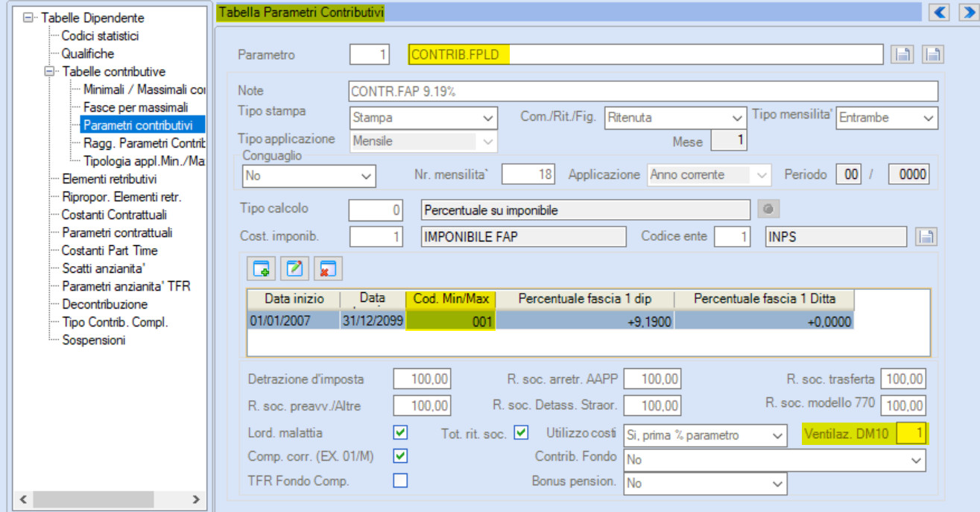Click the round button beside Percentuale su imponibile
This screenshot has height=512, width=980.
(x=768, y=210)
